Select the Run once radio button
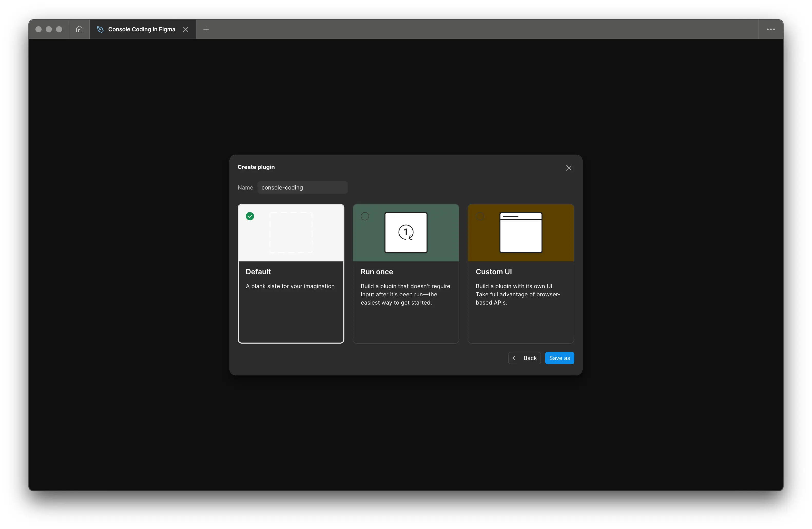Screen dimensions: 812x529 pos(365,216)
